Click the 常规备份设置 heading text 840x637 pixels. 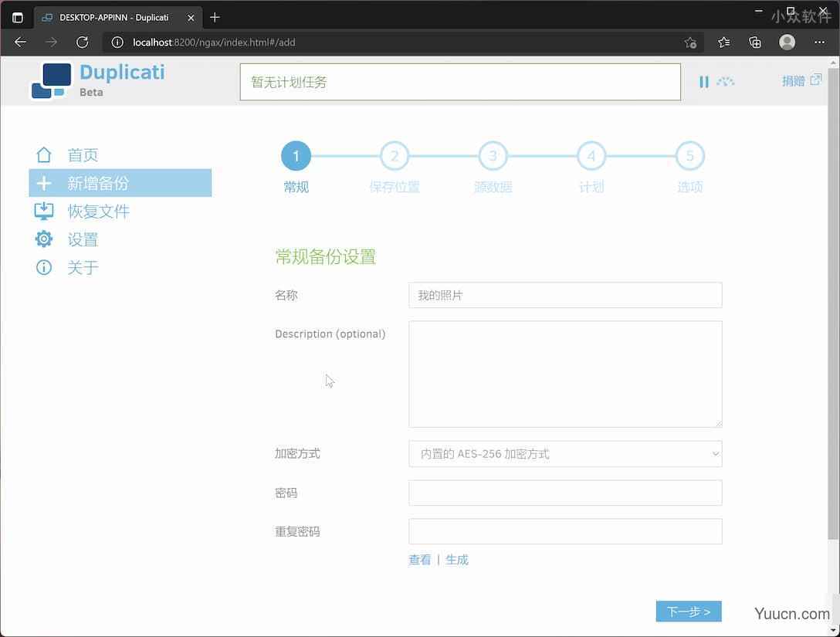pyautogui.click(x=325, y=256)
